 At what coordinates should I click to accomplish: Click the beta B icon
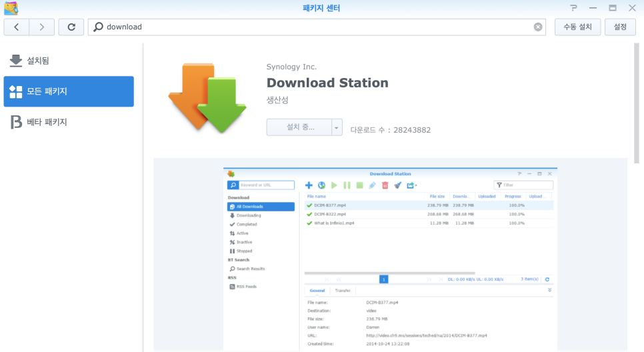tap(15, 122)
